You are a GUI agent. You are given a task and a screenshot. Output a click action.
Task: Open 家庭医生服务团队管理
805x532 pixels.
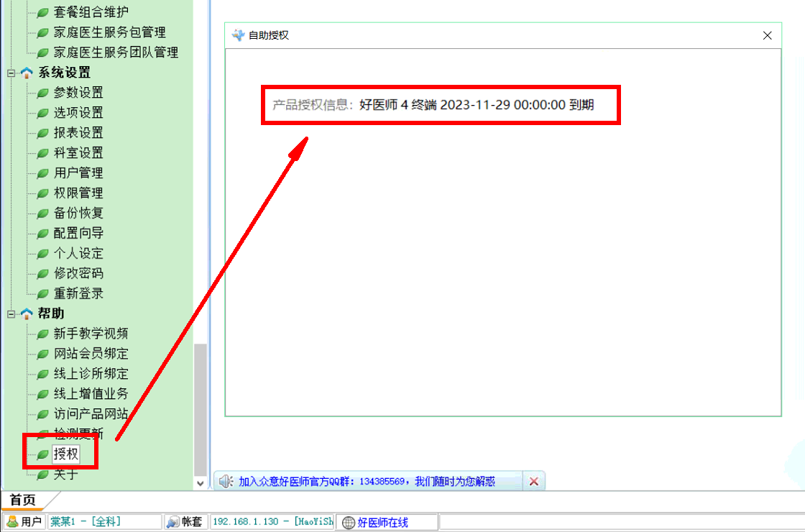pyautogui.click(x=116, y=52)
